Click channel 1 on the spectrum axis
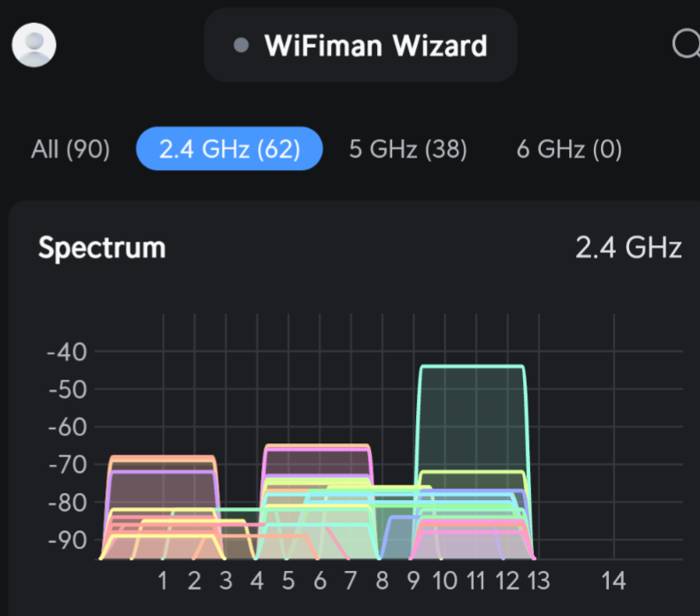Screen dimensions: 700x616 pyautogui.click(x=163, y=581)
